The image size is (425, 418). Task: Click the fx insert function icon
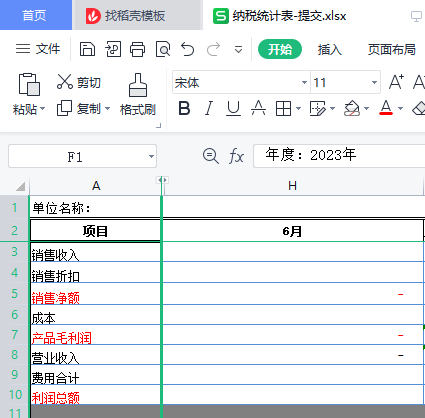tap(236, 156)
